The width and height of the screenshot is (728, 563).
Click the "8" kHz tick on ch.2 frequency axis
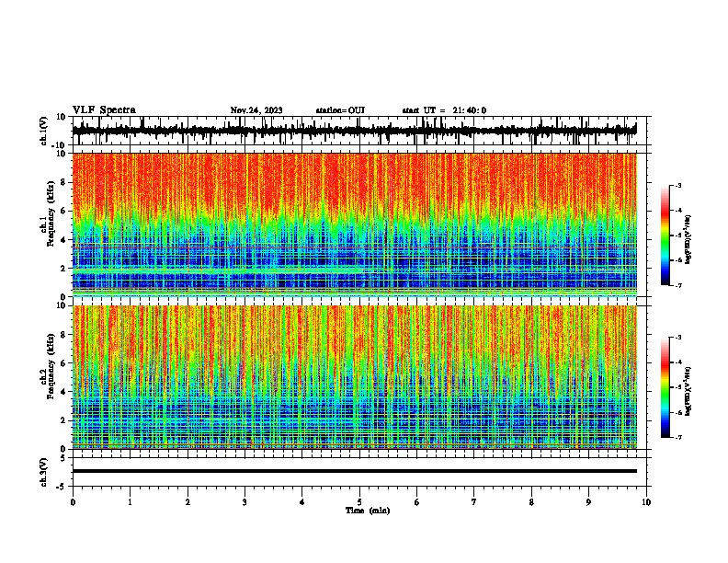pos(63,335)
